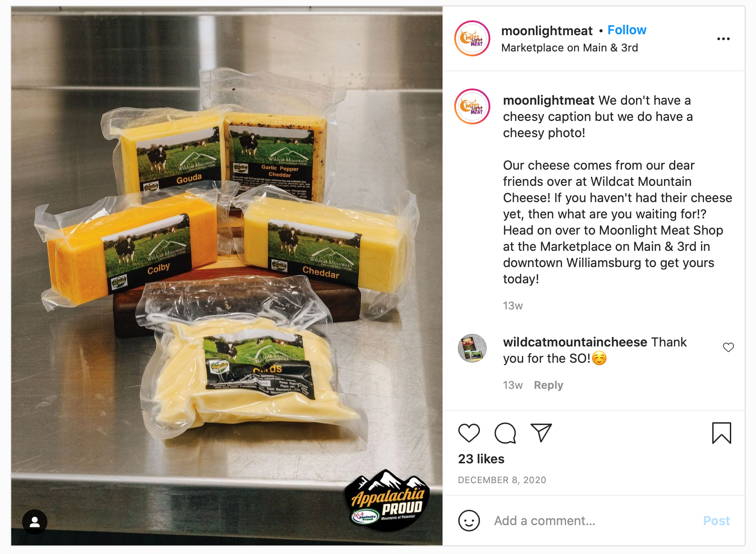756x554 pixels.
Task: Open the December 8, 2020 post date
Action: pyautogui.click(x=502, y=480)
